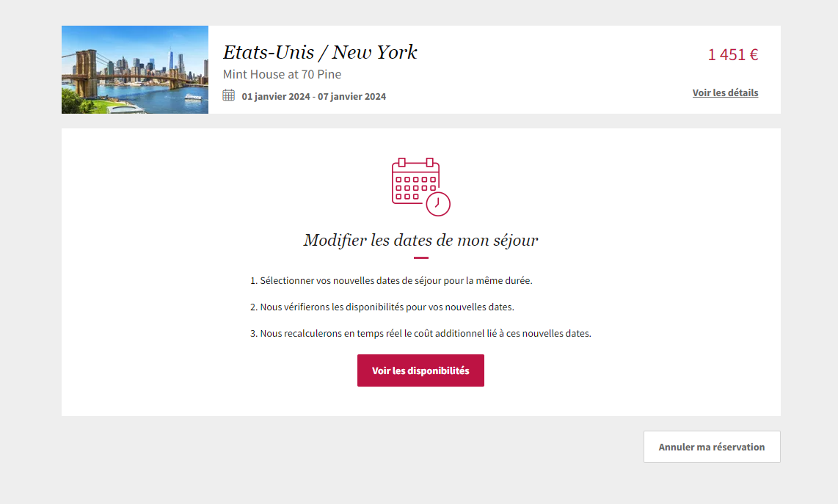Screen dimensions: 838x504
Task: Click the Voir les disponibilités button
Action: coord(420,370)
